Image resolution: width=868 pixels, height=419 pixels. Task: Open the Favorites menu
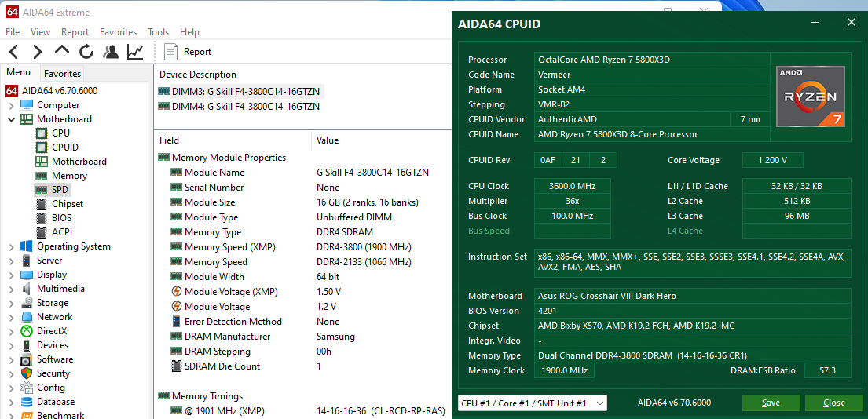(x=118, y=32)
